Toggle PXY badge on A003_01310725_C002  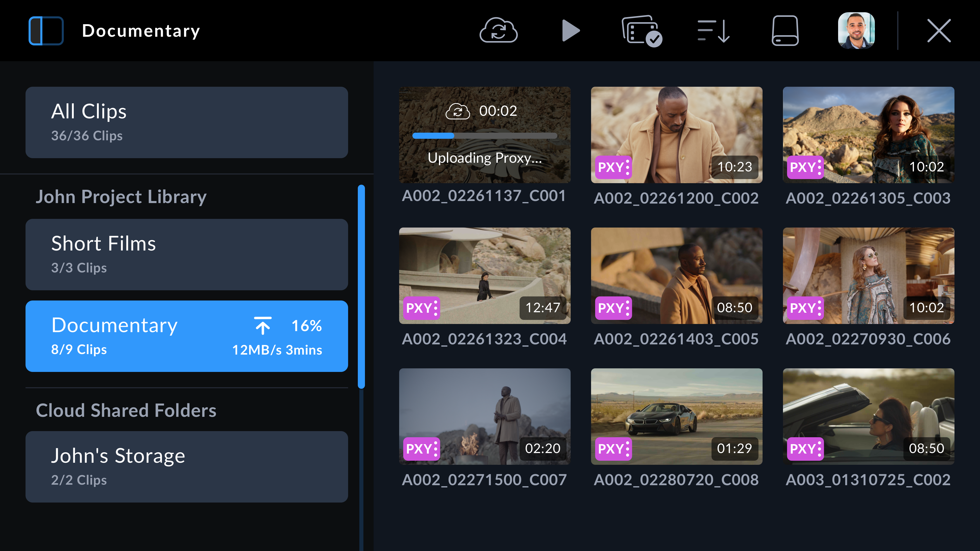(x=805, y=449)
